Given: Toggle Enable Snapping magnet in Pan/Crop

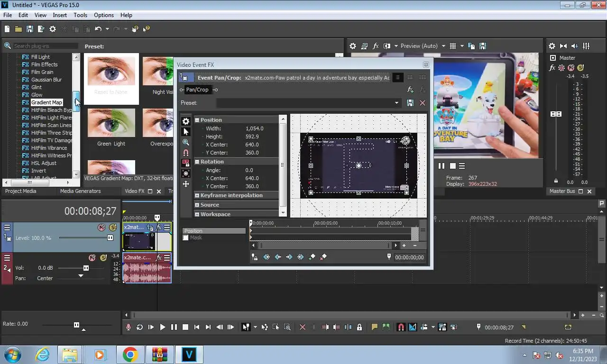Looking at the screenshot, I should pyautogui.click(x=186, y=153).
